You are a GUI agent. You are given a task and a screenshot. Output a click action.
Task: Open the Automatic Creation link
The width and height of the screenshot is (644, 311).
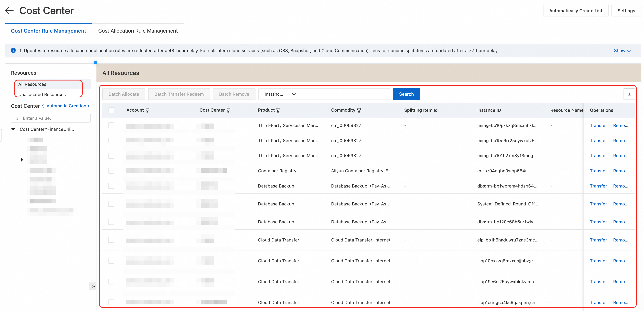(x=66, y=106)
